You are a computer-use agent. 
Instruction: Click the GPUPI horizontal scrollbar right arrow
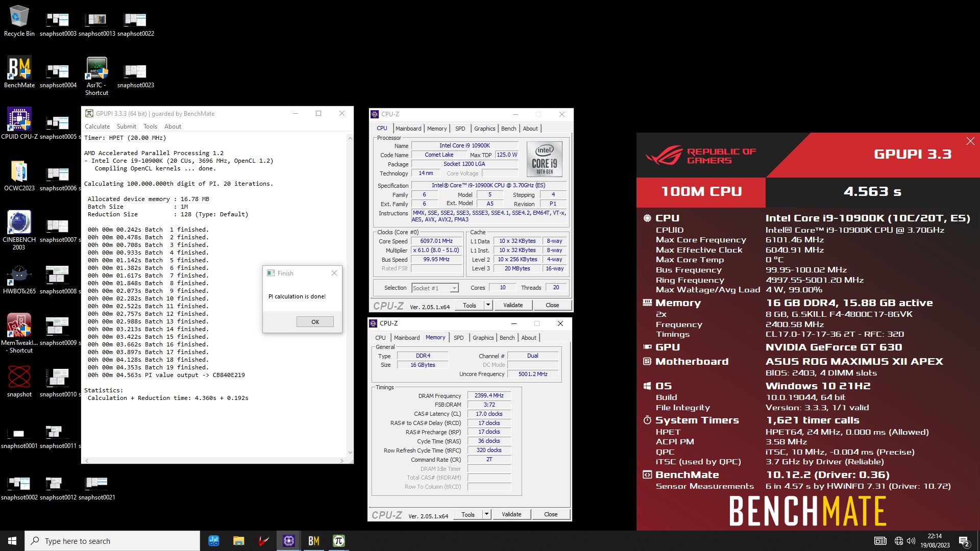[x=342, y=461]
